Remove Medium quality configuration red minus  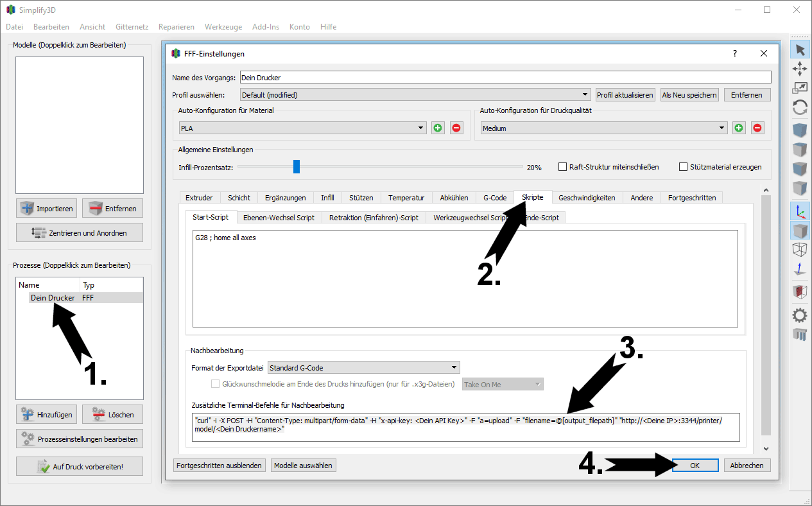(x=757, y=128)
